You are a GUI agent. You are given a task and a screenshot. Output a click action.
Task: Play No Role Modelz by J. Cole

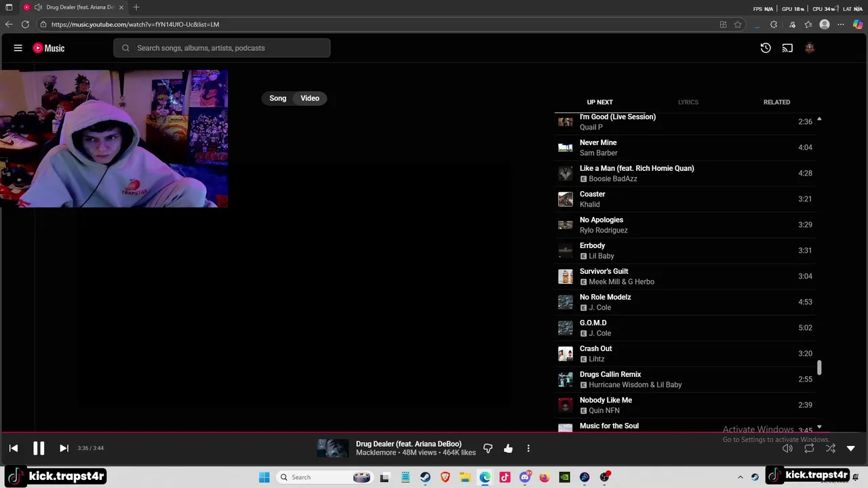point(686,302)
